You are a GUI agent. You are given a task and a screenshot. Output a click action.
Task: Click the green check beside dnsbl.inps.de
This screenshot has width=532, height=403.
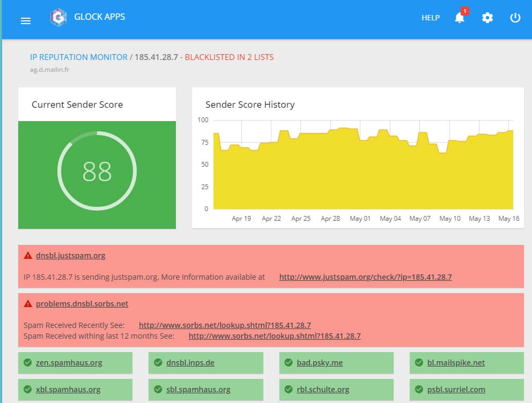pos(158,363)
